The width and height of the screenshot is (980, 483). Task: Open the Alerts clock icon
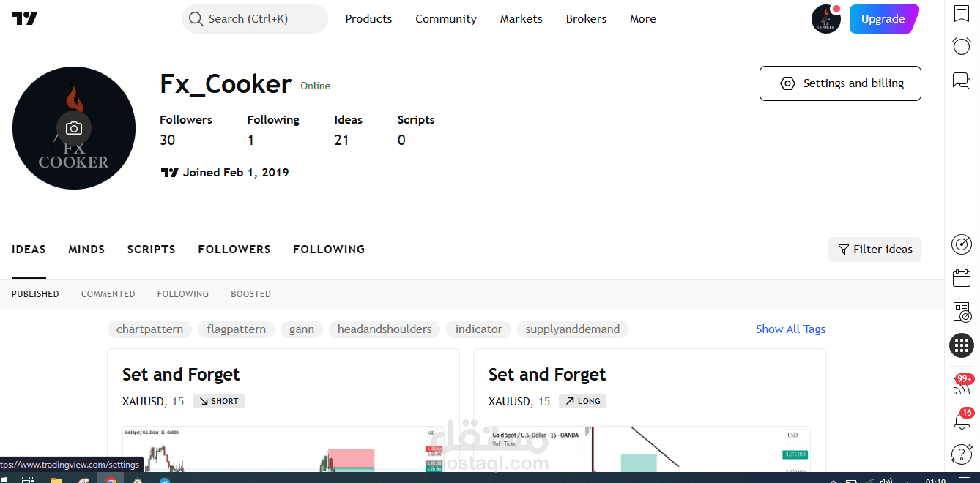962,46
